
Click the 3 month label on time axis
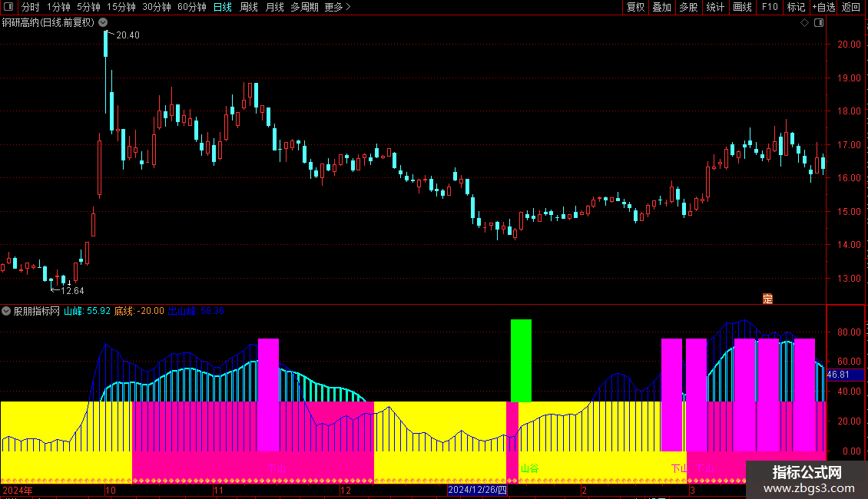pos(692,490)
